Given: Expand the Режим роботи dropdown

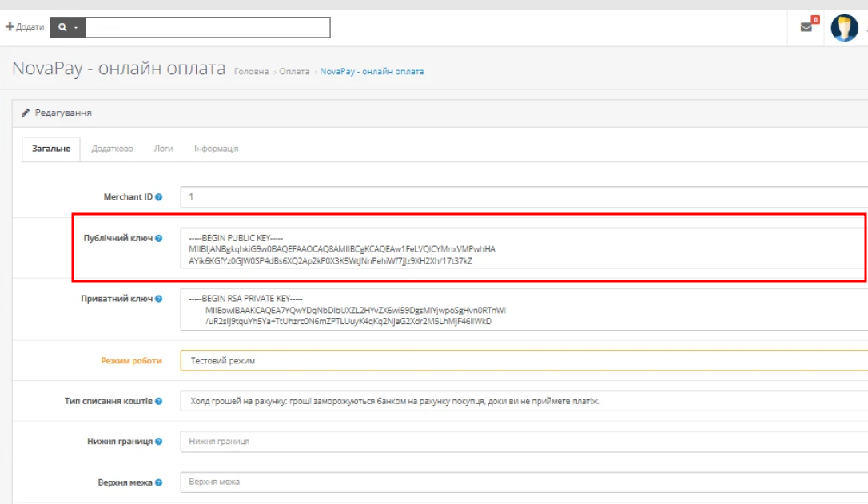Looking at the screenshot, I should coord(524,361).
